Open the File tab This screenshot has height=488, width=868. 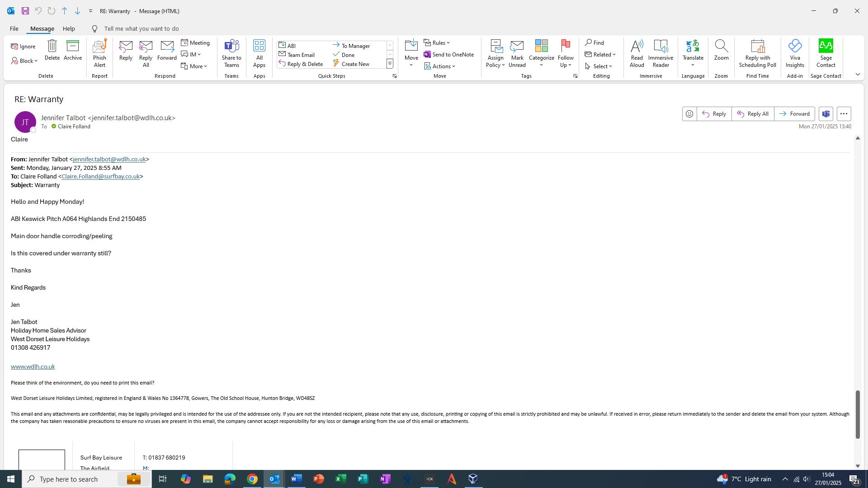[14, 29]
